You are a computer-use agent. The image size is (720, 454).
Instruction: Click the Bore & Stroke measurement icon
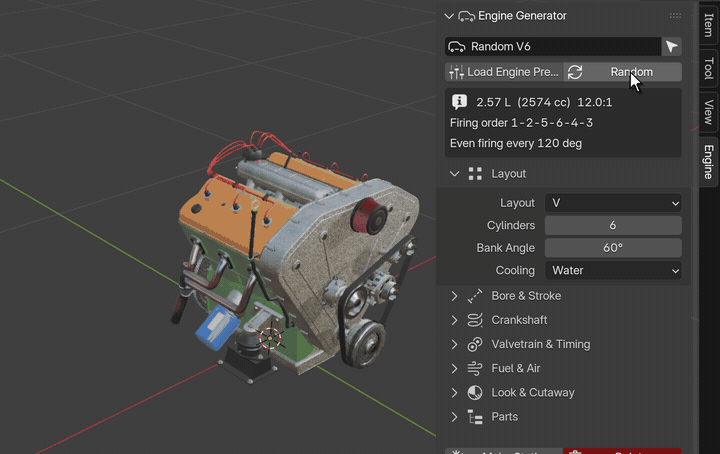[475, 296]
